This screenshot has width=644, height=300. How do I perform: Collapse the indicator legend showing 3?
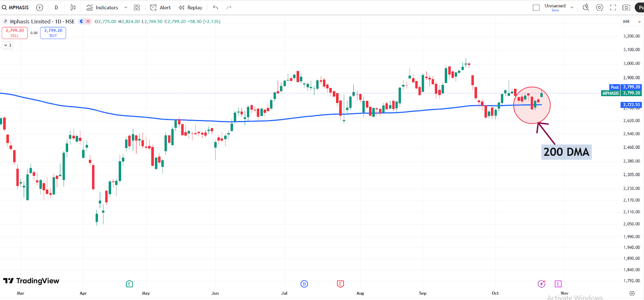tap(8, 45)
